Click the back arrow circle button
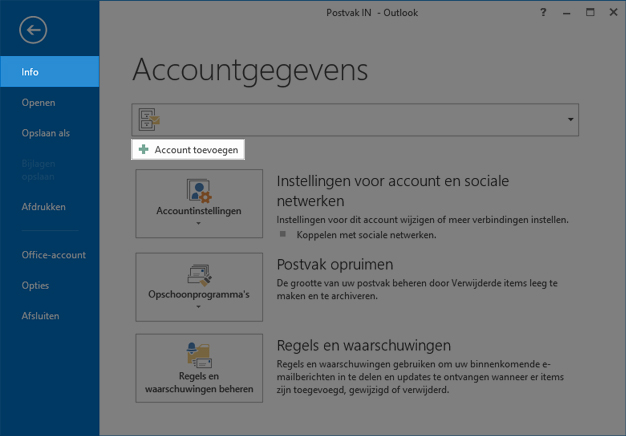Screen dimensions: 627x436 point(33,30)
